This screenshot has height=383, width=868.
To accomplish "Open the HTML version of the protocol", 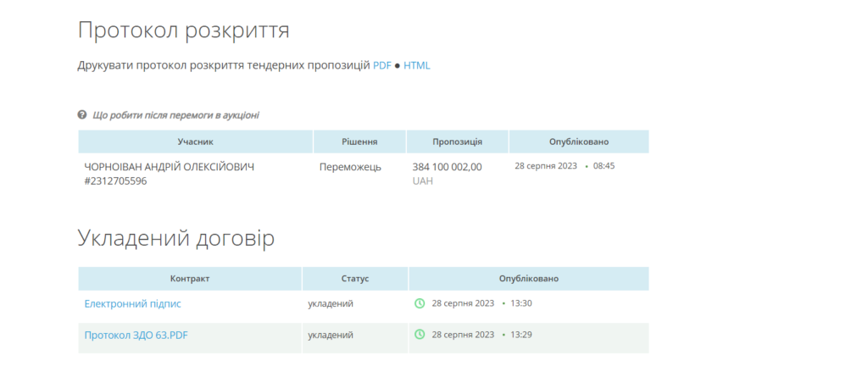I will pos(416,65).
